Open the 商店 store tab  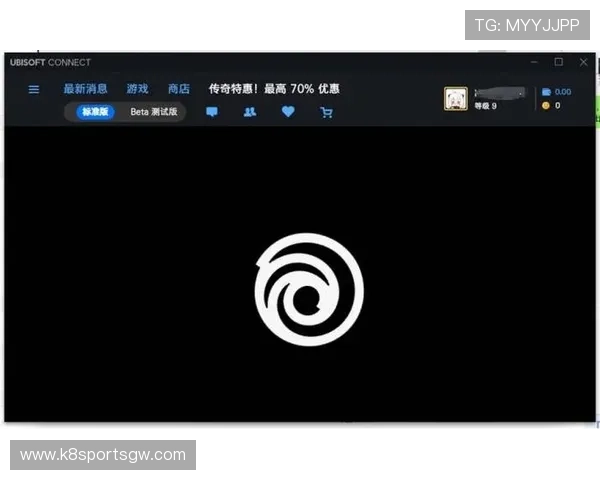pos(179,89)
